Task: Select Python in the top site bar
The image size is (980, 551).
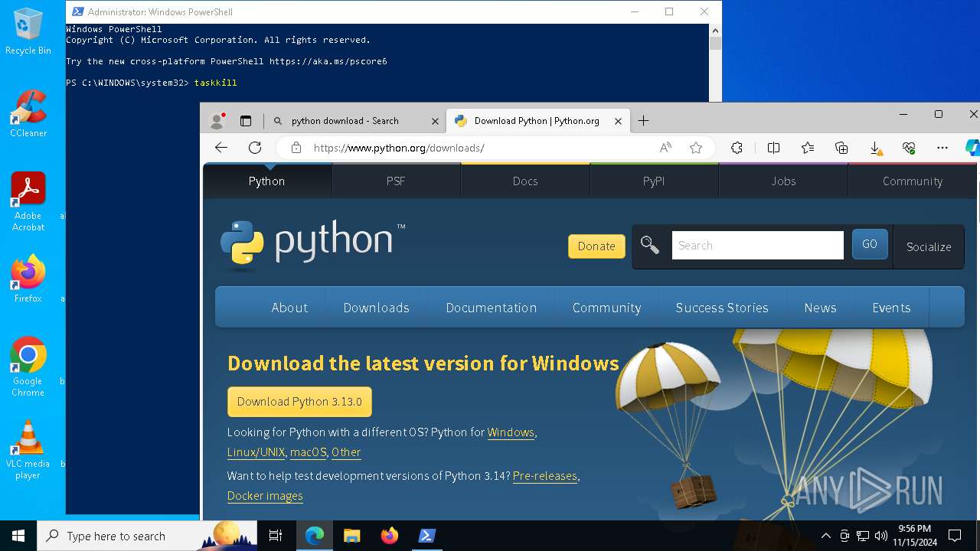Action: click(266, 181)
